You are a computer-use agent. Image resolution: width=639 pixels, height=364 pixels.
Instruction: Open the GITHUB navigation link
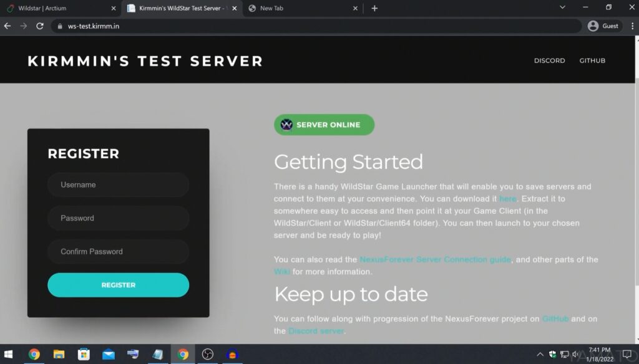pyautogui.click(x=592, y=60)
